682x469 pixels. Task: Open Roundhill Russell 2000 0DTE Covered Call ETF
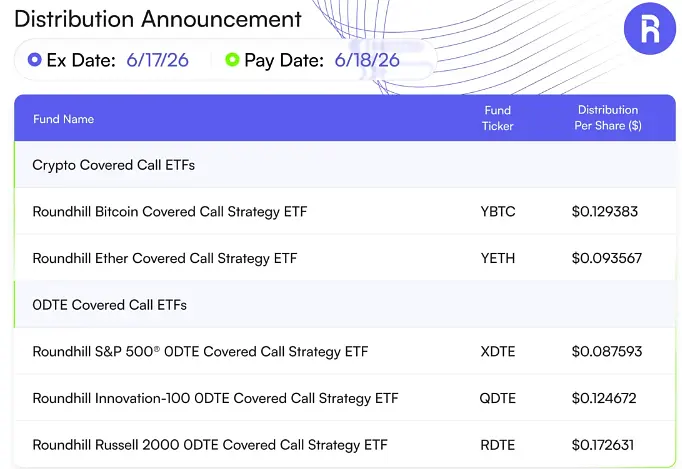coord(210,445)
